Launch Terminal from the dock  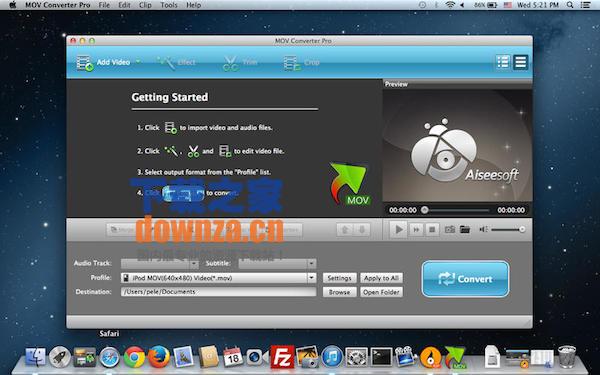(x=382, y=357)
